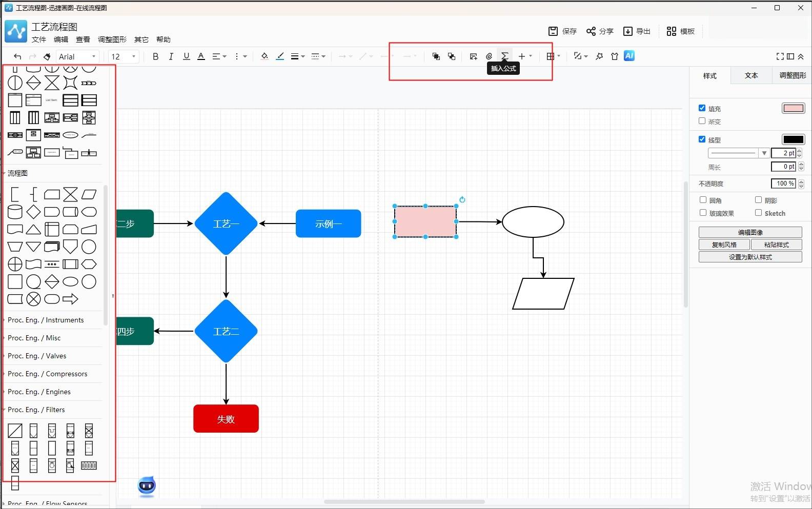812x509 pixels.
Task: Collapse the Proc. Eng. / Filters category
Action: point(36,410)
